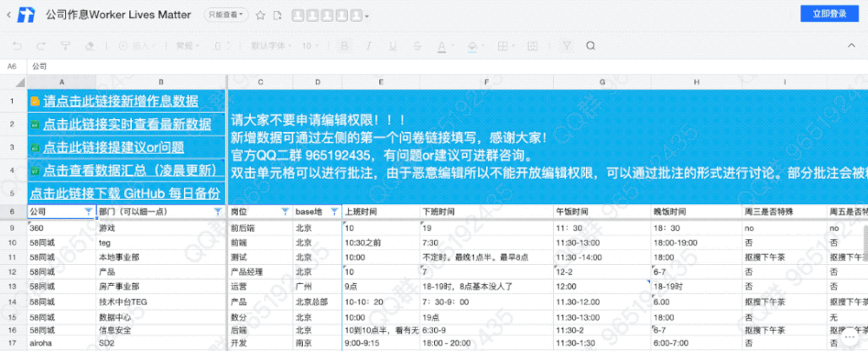Screen dimensions: 868x351
Task: Select row 13 header
Action: click(13, 287)
